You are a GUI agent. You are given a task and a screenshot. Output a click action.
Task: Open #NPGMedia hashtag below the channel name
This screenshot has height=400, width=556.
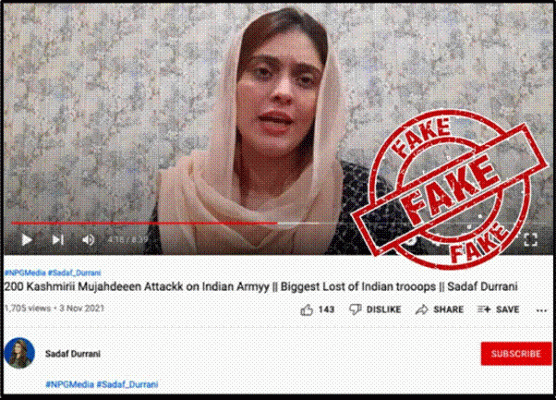click(70, 384)
